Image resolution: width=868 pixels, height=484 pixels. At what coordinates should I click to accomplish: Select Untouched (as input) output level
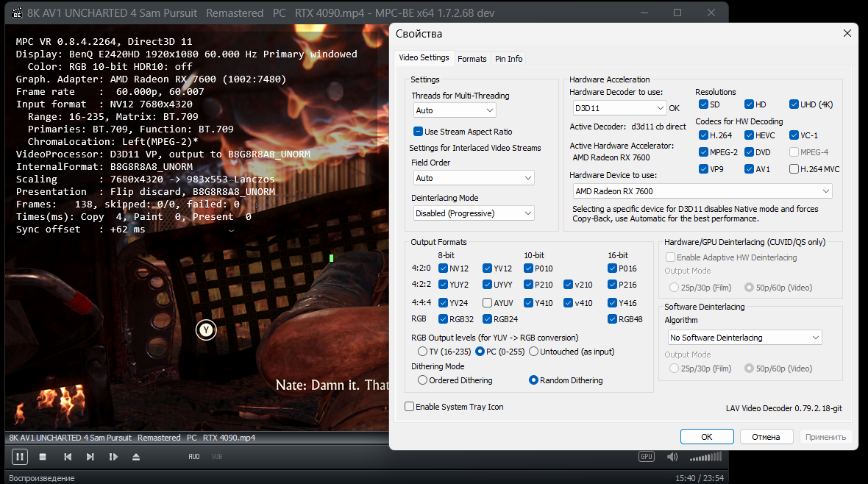[x=533, y=352]
